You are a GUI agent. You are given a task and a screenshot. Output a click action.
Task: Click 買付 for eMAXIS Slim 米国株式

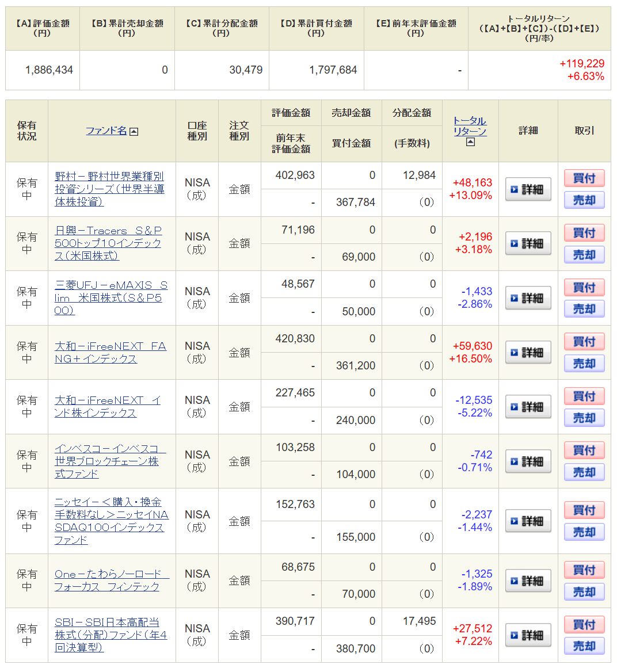pos(584,287)
